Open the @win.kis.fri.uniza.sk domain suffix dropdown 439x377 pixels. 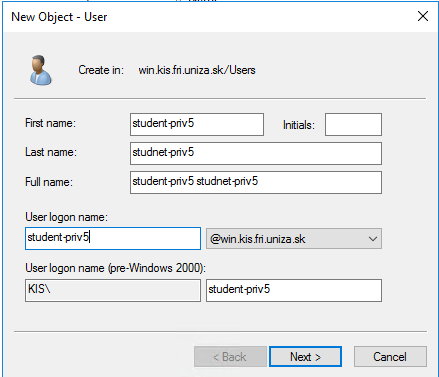tap(294, 239)
